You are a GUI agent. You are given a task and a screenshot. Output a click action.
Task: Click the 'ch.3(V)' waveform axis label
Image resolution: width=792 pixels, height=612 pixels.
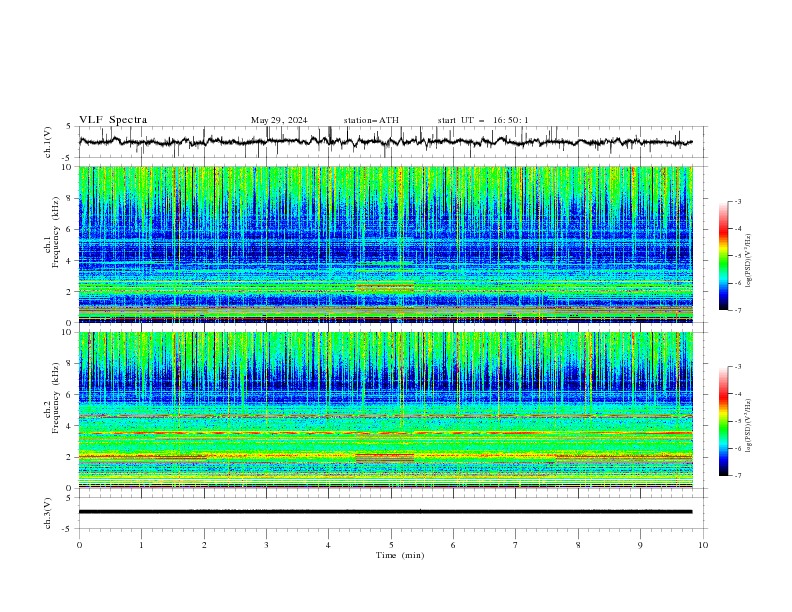click(x=48, y=513)
